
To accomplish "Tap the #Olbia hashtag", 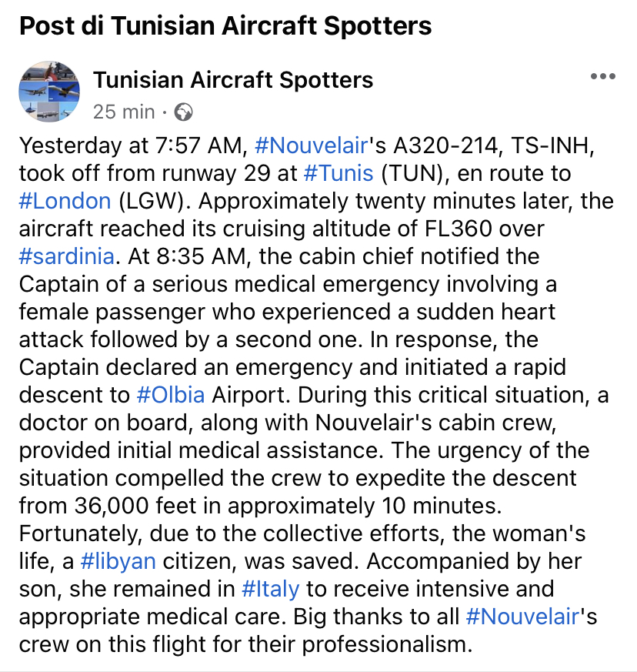I will coord(170,396).
